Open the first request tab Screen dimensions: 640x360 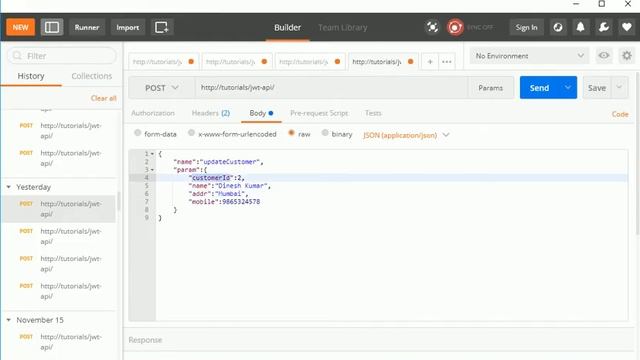(x=163, y=62)
